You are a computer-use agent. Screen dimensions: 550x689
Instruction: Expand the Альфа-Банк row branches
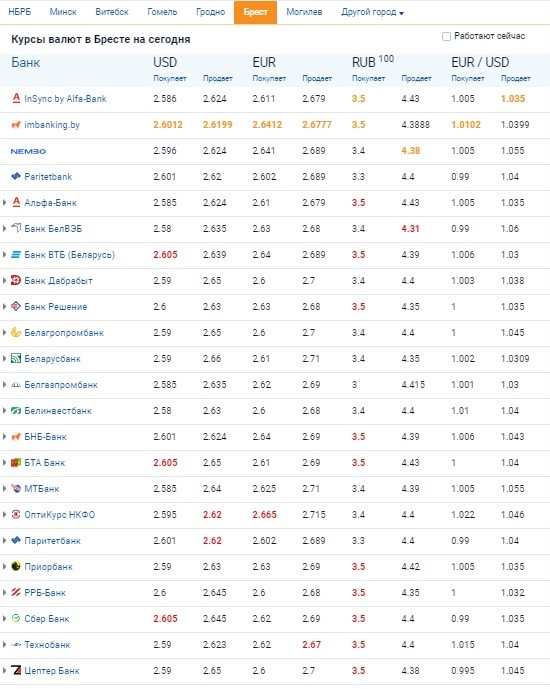[4, 202]
